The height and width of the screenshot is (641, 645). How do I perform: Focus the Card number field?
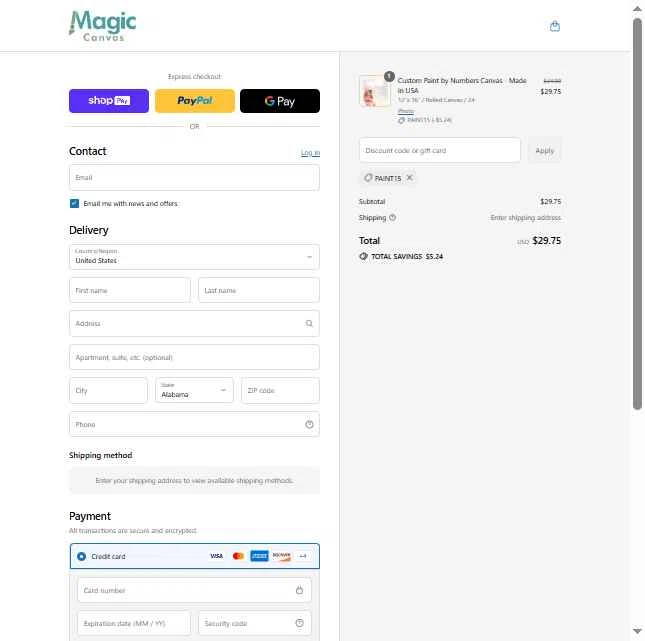click(194, 590)
